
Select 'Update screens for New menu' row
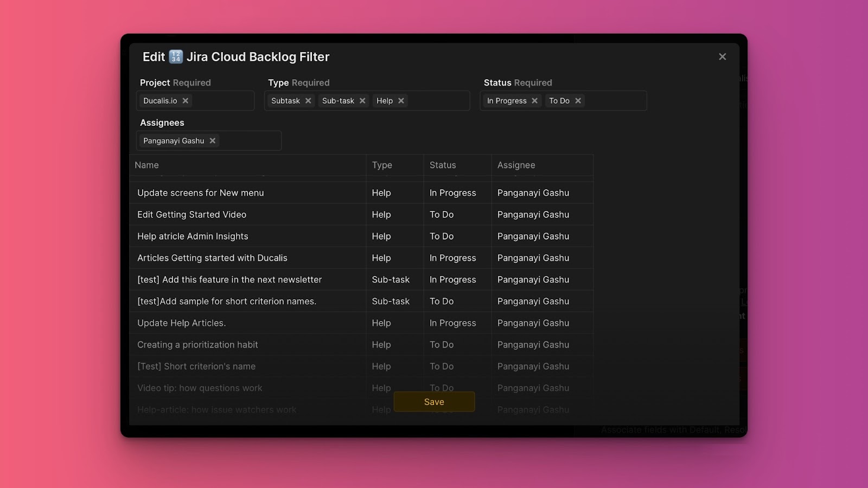tap(361, 193)
